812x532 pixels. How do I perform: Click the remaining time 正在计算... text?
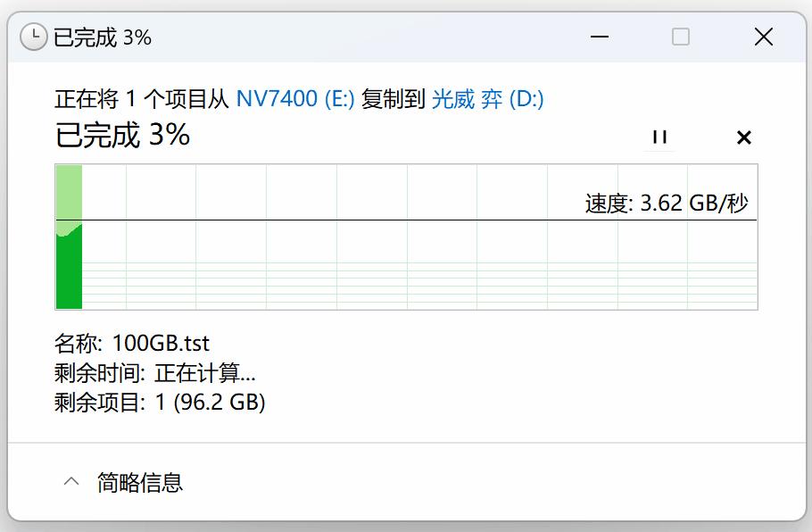coord(204,373)
